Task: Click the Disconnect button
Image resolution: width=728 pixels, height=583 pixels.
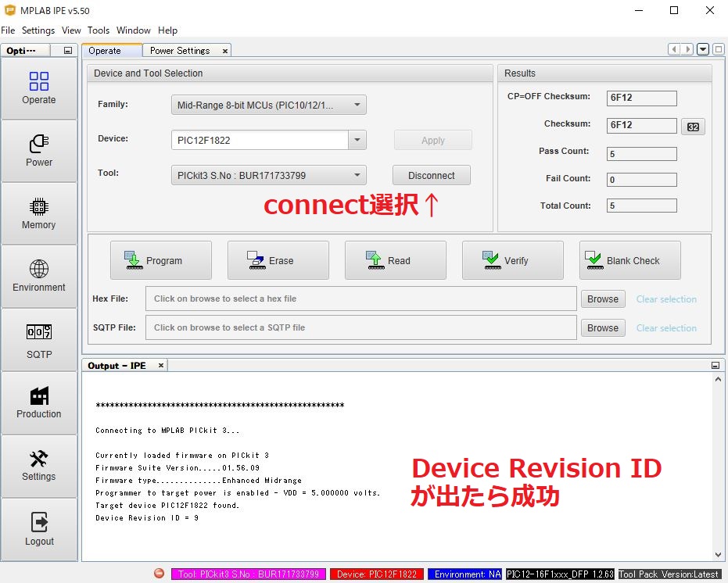Action: (432, 176)
